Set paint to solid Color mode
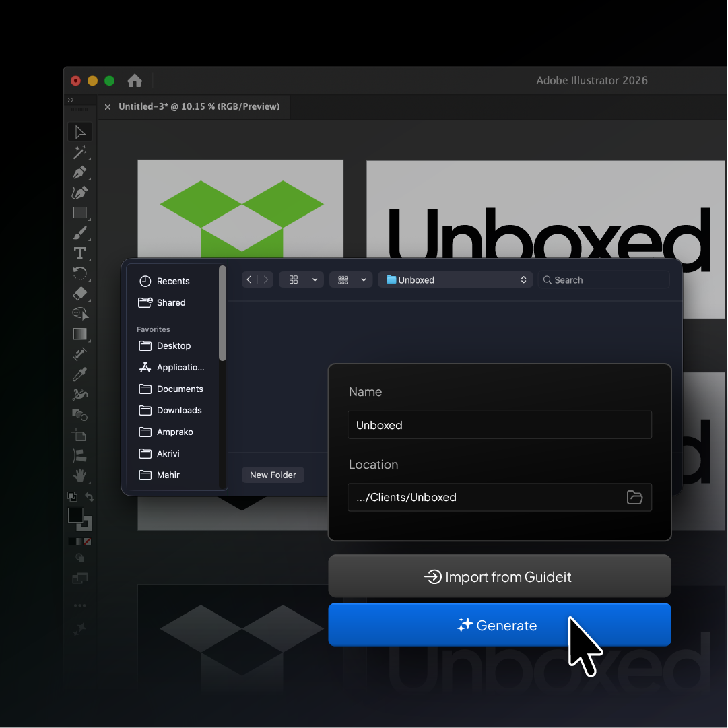The image size is (728, 728). (x=71, y=541)
